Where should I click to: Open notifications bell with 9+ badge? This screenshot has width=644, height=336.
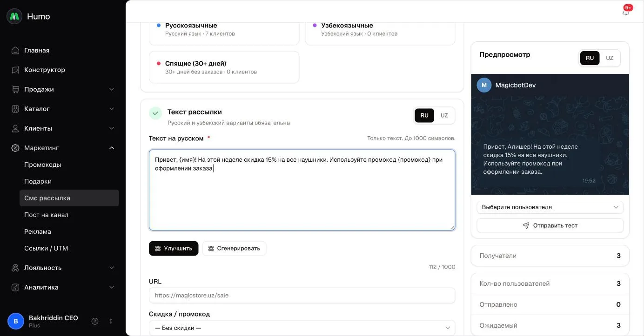(x=626, y=12)
